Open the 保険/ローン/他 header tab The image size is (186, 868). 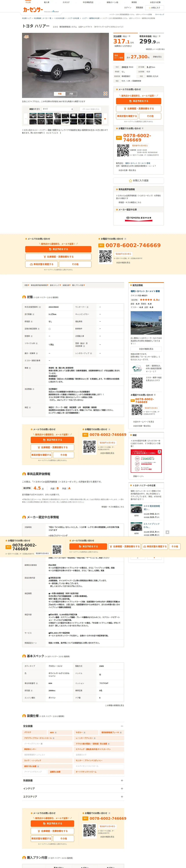(x=112, y=2)
